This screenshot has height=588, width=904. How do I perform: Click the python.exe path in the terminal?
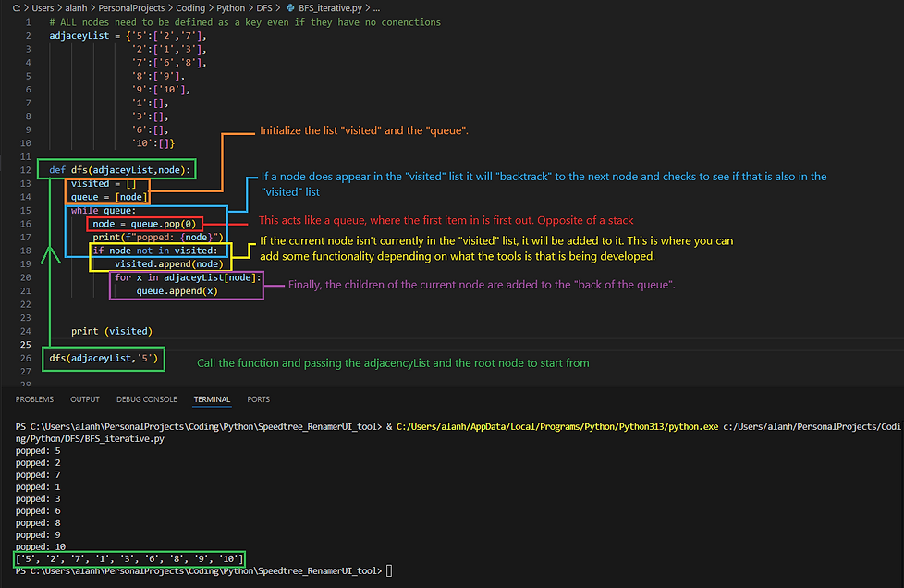(557, 426)
